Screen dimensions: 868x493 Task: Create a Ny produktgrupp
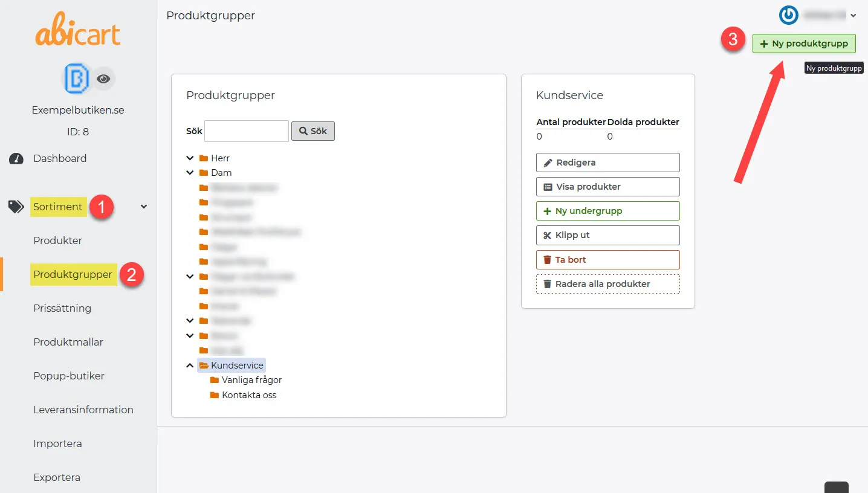[804, 43]
